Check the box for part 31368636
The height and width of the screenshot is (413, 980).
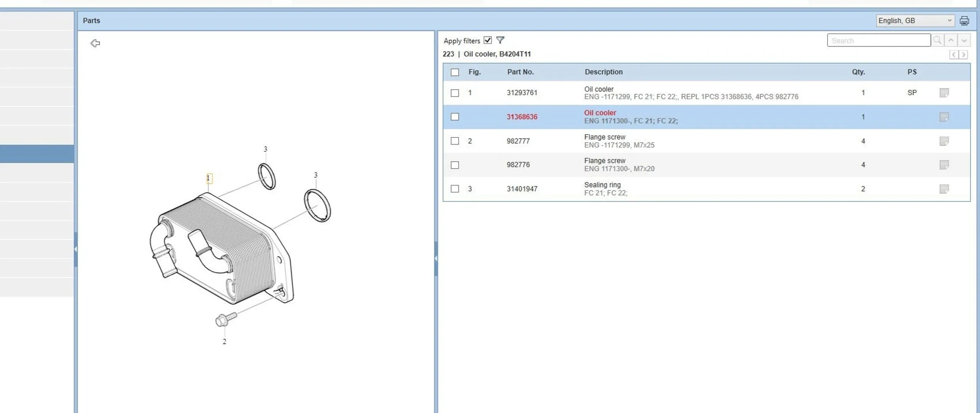click(x=455, y=117)
